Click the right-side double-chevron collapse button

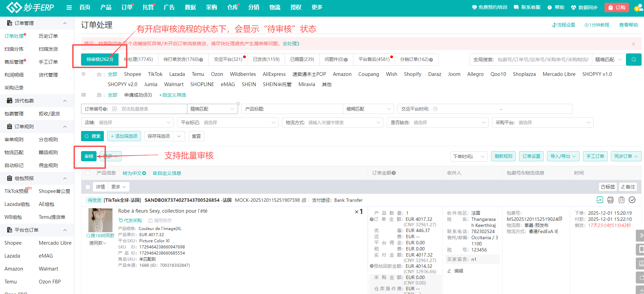640,235
